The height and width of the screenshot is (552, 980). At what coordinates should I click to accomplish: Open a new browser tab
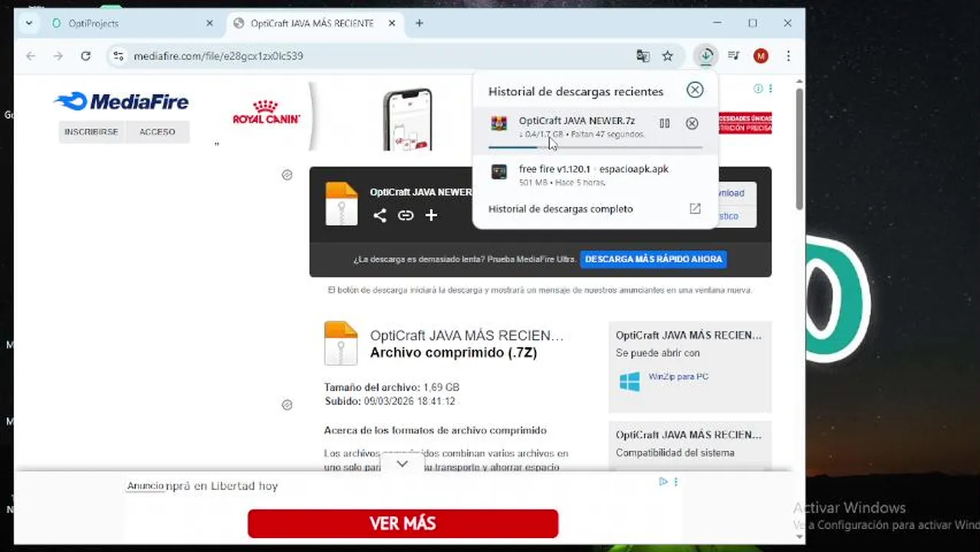(x=419, y=23)
